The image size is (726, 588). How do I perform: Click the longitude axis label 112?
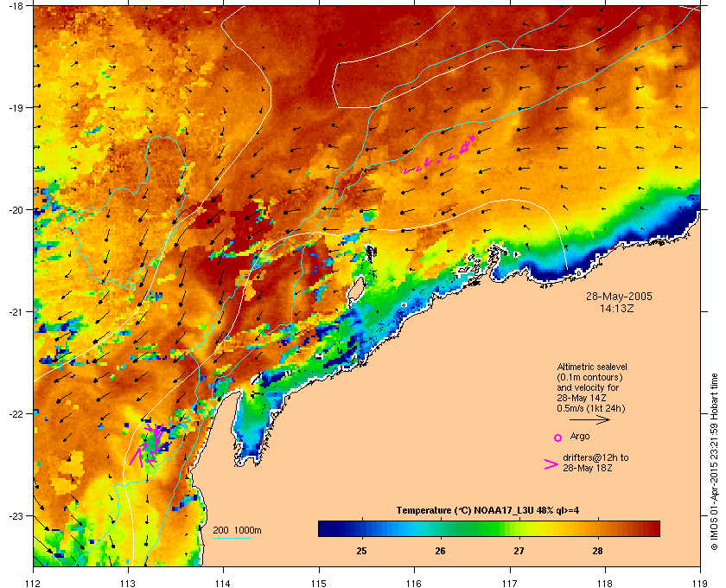coord(33,583)
